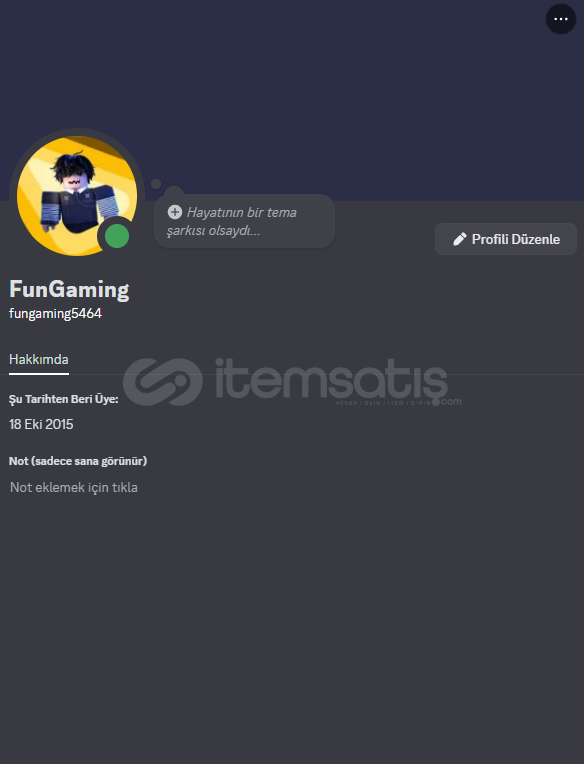Click the itemsatış watermark text
This screenshot has width=584, height=764.
pyautogui.click(x=331, y=380)
